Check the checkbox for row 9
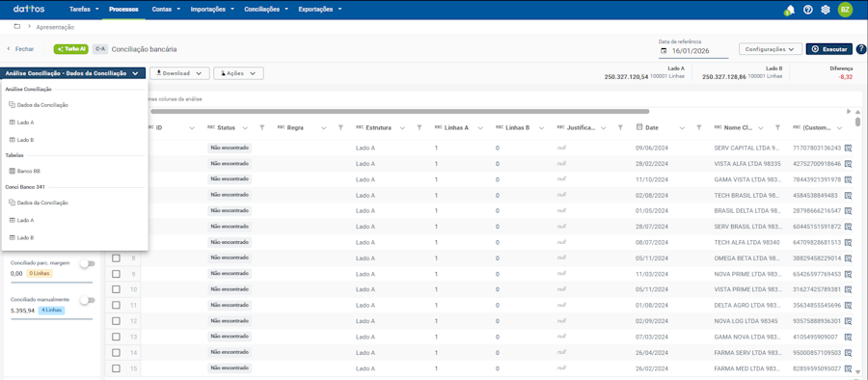The image size is (868, 380). (117, 274)
